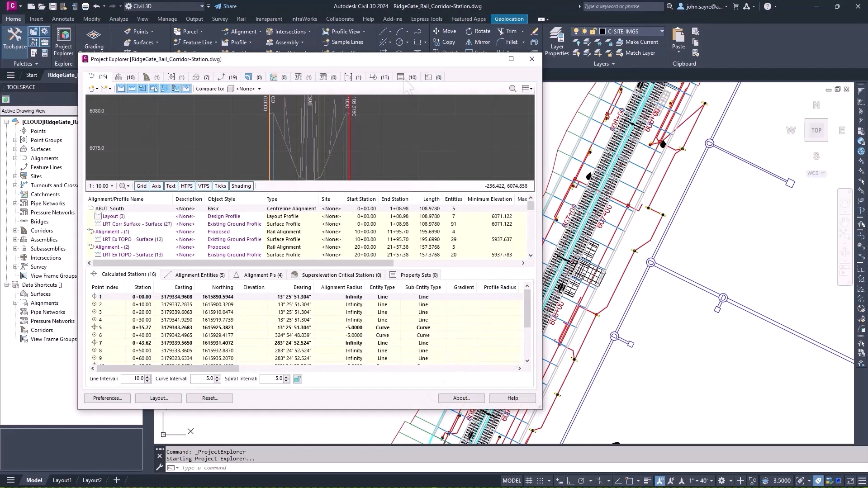Toggle the Text display button
868x488 pixels.
click(171, 186)
